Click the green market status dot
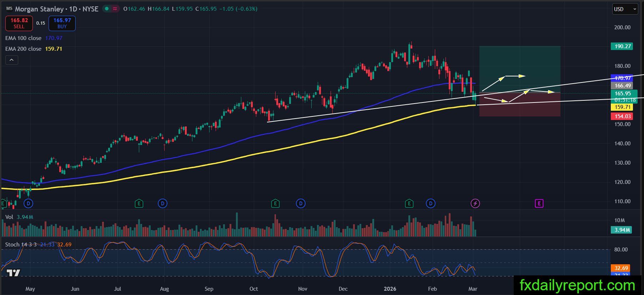The width and height of the screenshot is (644, 295). pos(107,9)
